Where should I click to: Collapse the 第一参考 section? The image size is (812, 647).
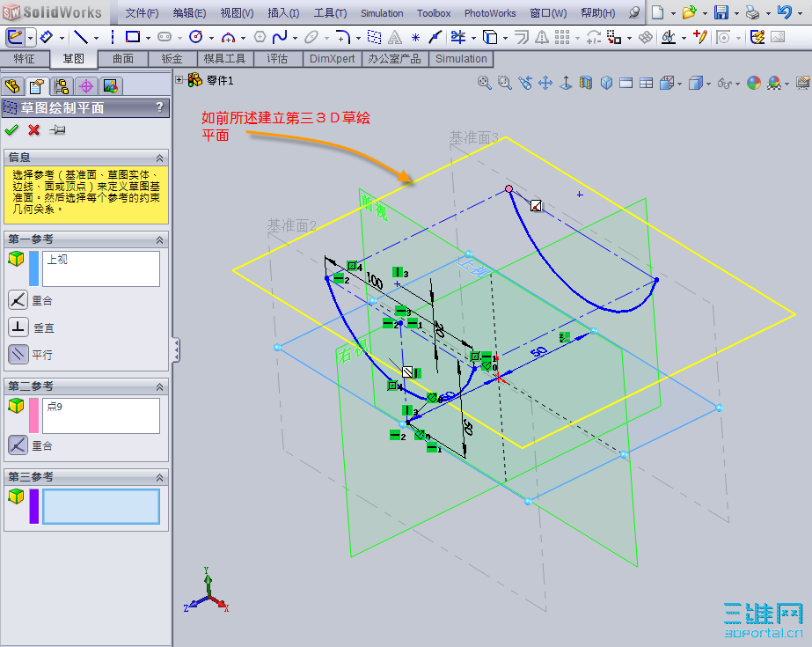click(159, 239)
